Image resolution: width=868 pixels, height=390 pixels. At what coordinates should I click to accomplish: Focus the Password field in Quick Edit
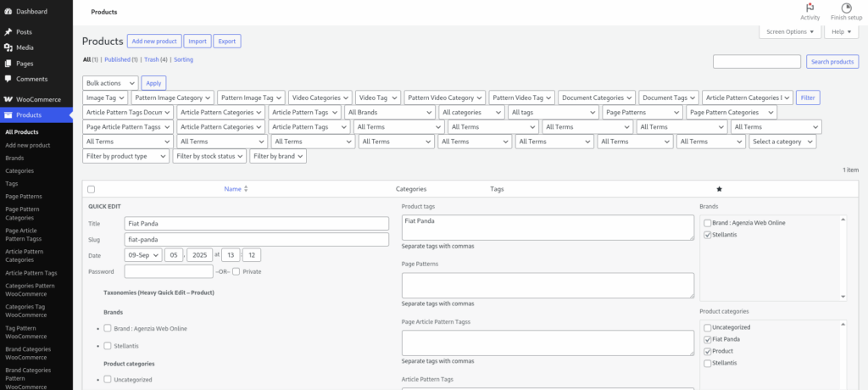[169, 271]
